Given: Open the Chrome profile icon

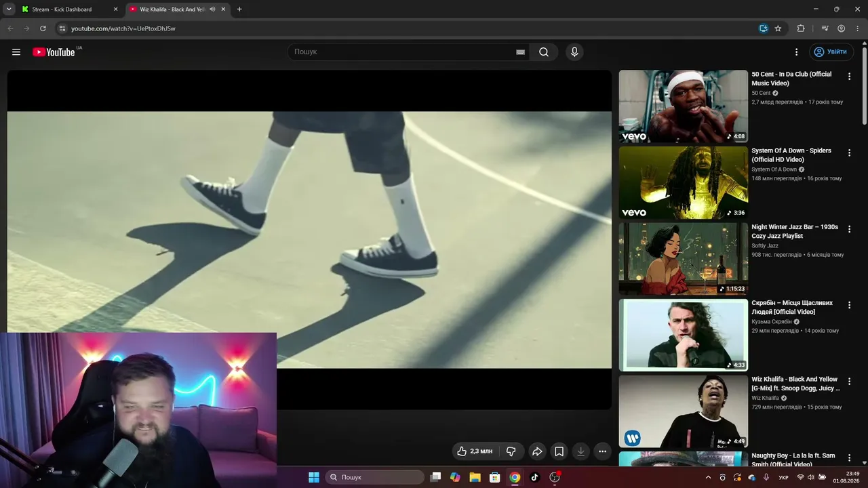Looking at the screenshot, I should click(842, 28).
